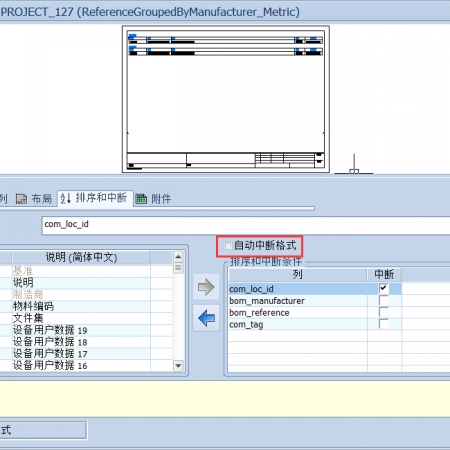Enable the 自动中断格式 checkbox
The width and height of the screenshot is (450, 450).
pyautogui.click(x=228, y=246)
